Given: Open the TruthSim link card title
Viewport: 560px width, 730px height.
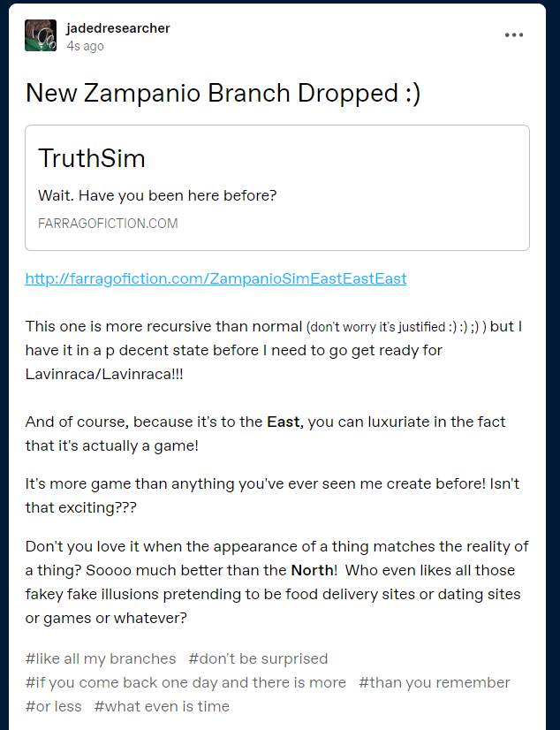Looking at the screenshot, I should [92, 159].
